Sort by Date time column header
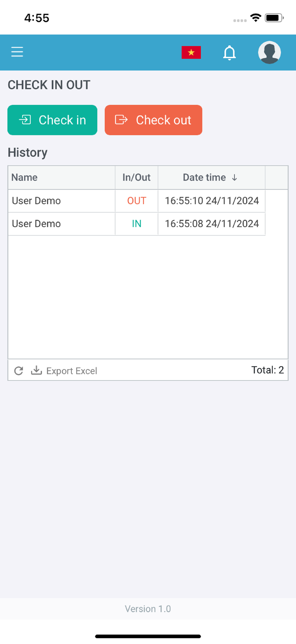296x644 pixels. tap(211, 177)
